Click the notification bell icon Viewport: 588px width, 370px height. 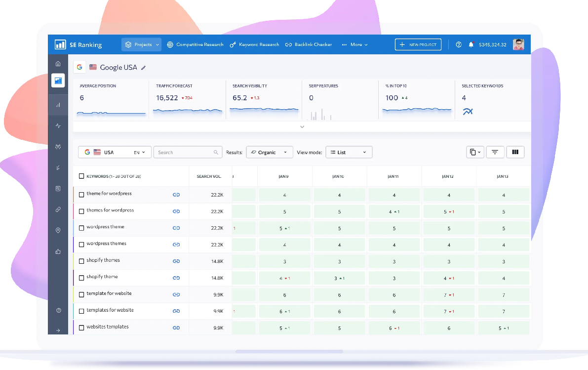[471, 44]
